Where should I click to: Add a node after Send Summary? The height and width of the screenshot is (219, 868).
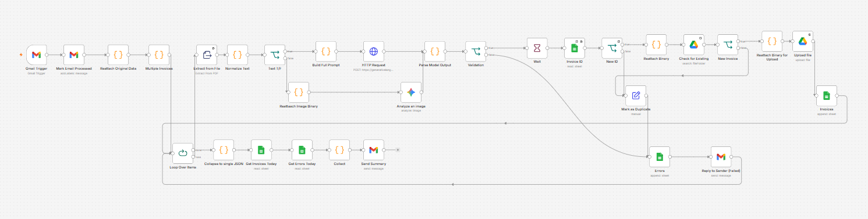(x=398, y=150)
